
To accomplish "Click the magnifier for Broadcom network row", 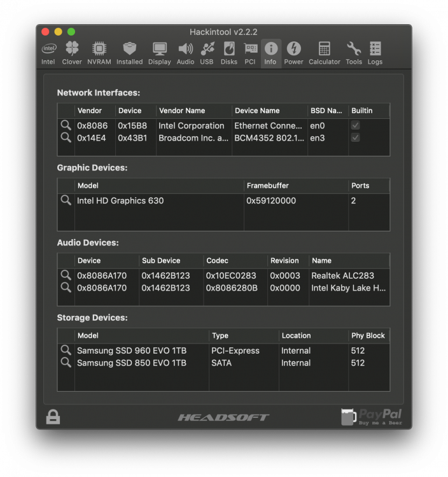I will coord(66,137).
